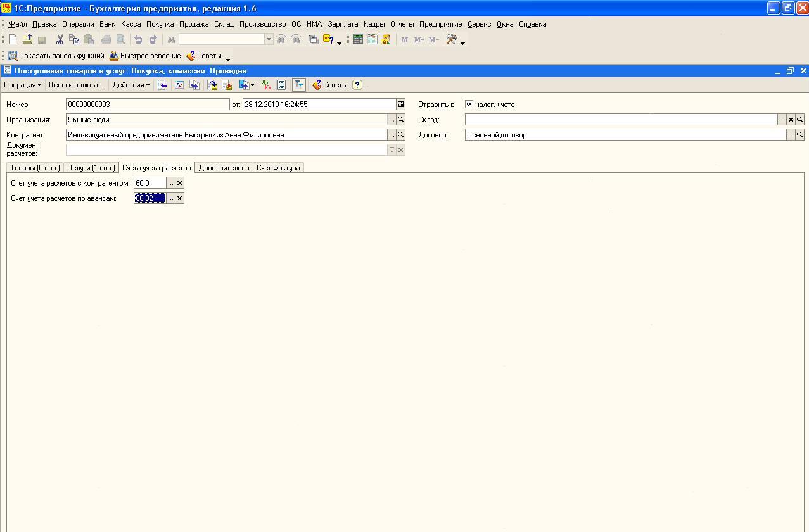Switch to the Счет-фактура tab
The width and height of the screenshot is (809, 532).
tap(278, 168)
